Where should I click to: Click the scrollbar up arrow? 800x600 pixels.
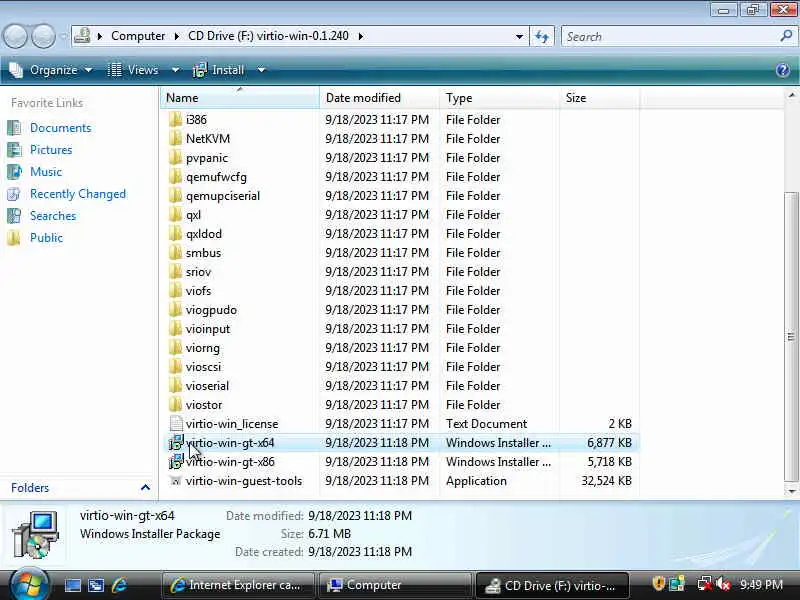tap(791, 95)
